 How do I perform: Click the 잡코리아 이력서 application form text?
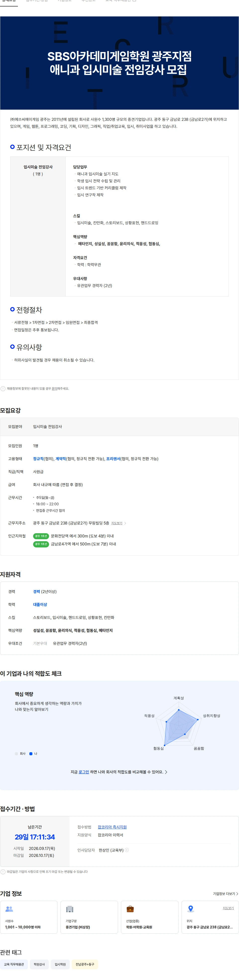pyautogui.click(x=110, y=835)
